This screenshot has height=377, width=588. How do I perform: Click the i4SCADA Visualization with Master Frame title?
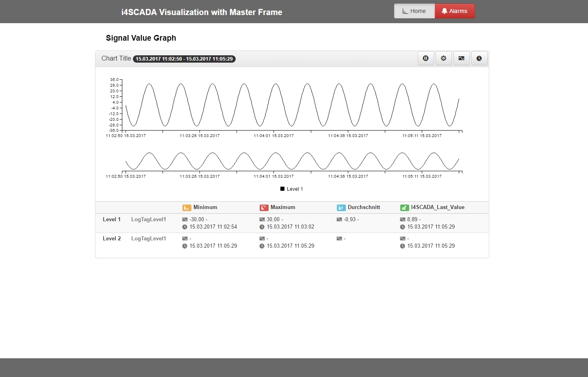pos(202,12)
